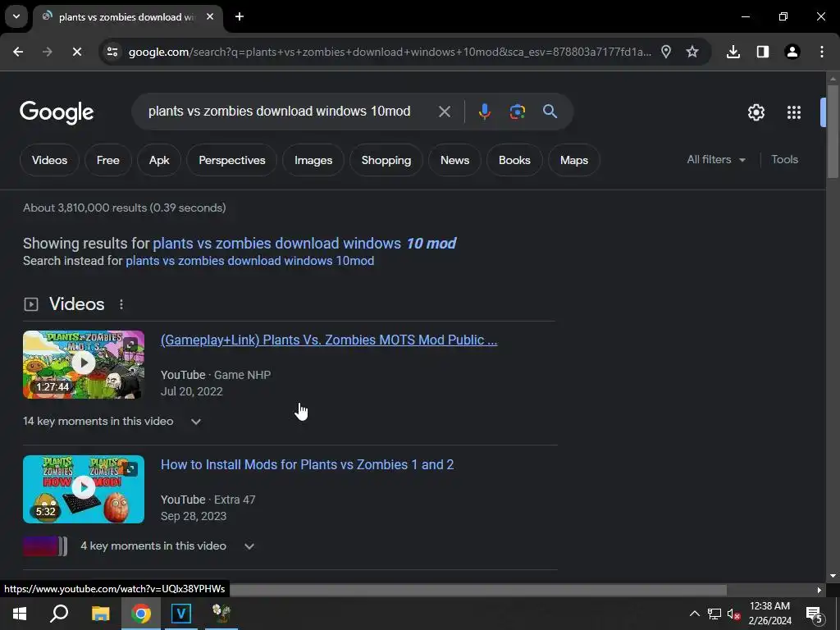Open the Google apps grid
Image resolution: width=840 pixels, height=630 pixels.
coord(794,112)
